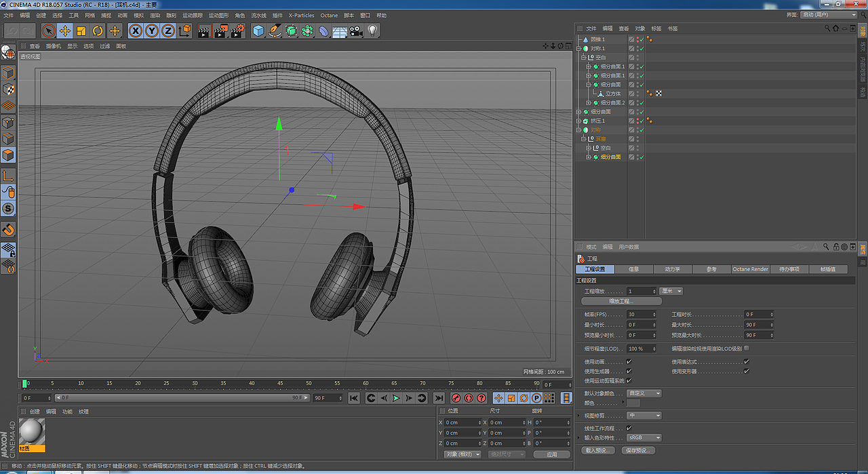
Task: Uncheck the 使用动画 checkbox
Action: 629,362
